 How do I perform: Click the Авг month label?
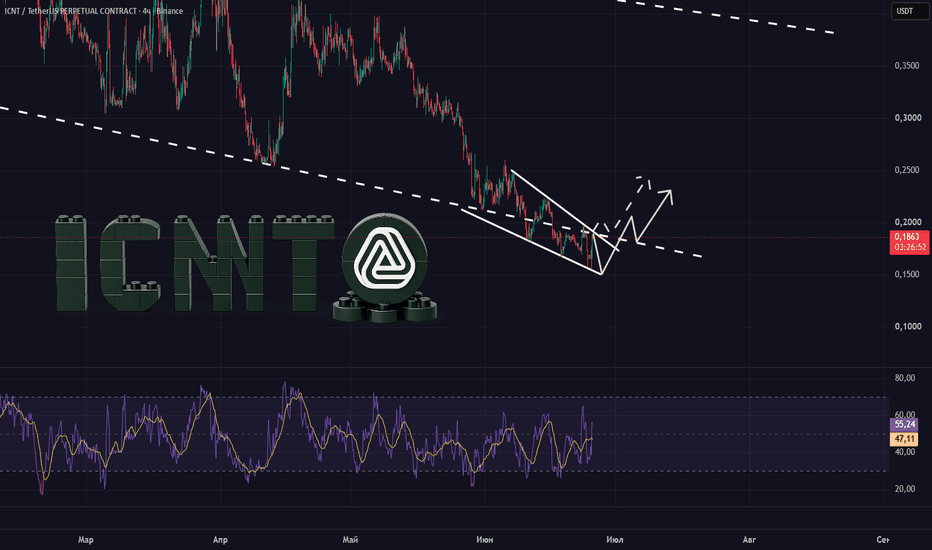(749, 540)
